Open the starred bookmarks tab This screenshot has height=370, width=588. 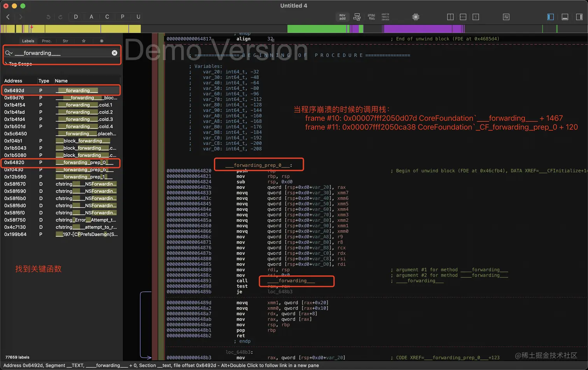(x=84, y=41)
